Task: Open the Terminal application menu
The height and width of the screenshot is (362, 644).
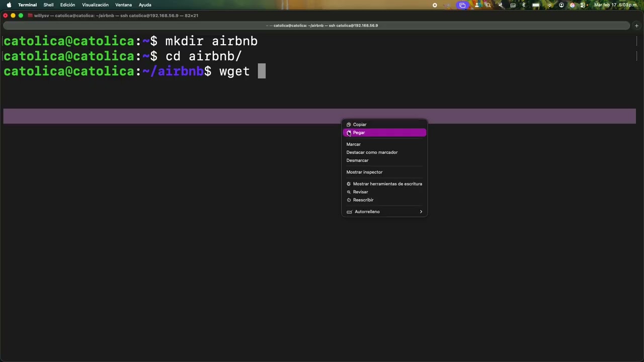Action: (27, 5)
